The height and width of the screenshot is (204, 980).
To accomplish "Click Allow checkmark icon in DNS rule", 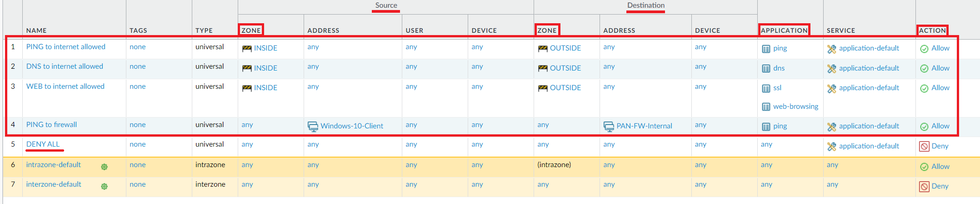I will pos(924,69).
